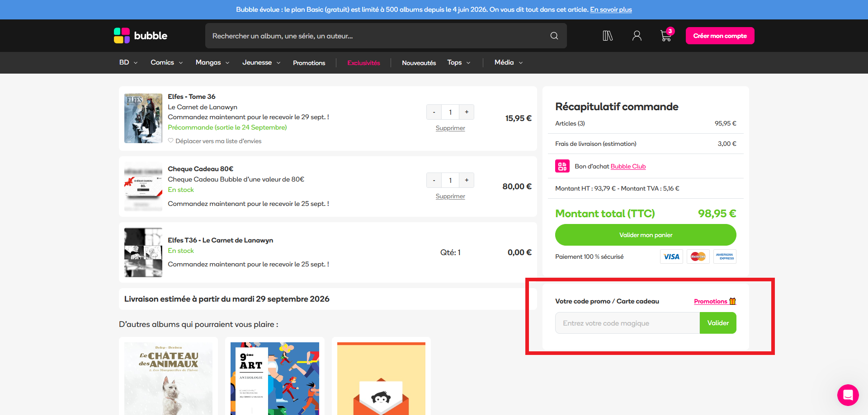This screenshot has height=415, width=868.
Task: Click Valider mon panier button
Action: 646,235
